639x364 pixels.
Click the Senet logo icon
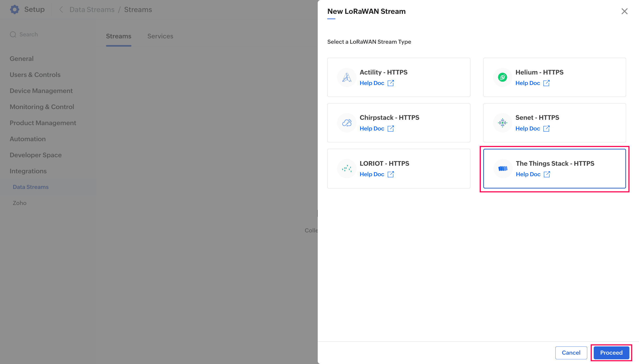click(502, 123)
